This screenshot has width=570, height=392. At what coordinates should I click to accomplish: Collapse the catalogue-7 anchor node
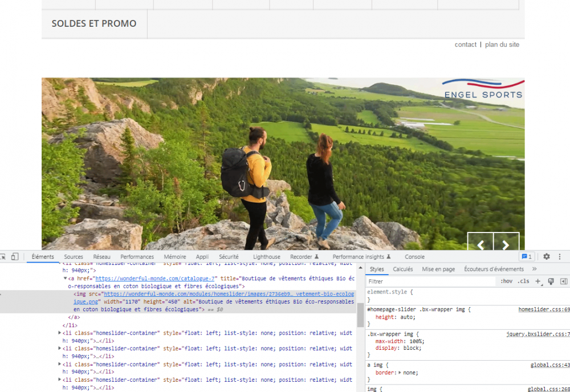click(x=66, y=278)
